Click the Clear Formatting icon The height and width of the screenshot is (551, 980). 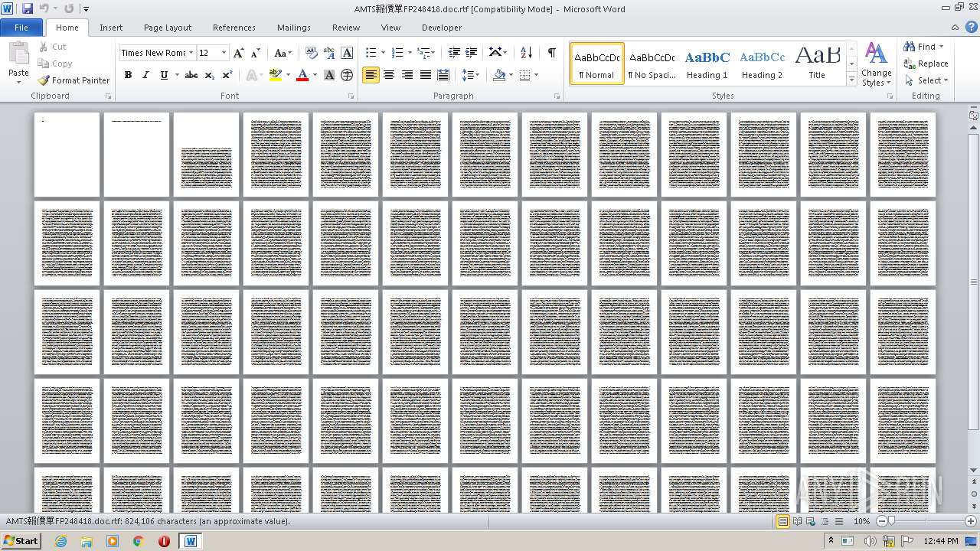coord(311,53)
